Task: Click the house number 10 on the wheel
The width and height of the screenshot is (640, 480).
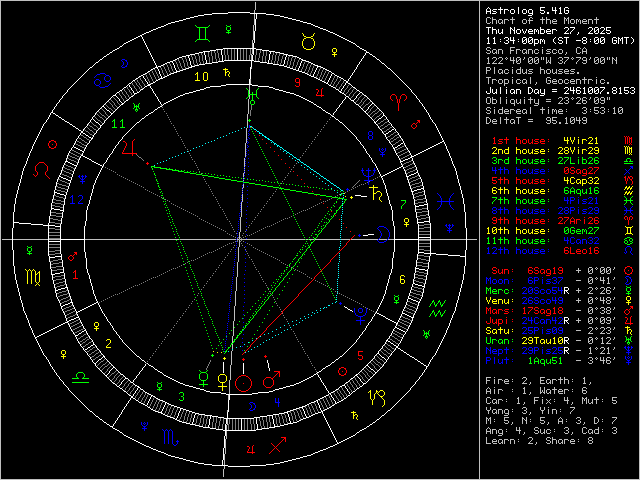Action: pyautogui.click(x=201, y=76)
